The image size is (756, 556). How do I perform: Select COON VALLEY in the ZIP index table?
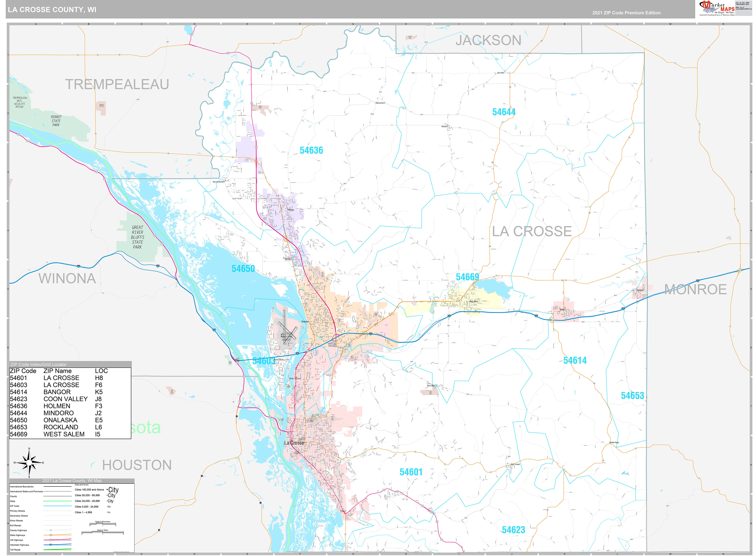(x=65, y=399)
